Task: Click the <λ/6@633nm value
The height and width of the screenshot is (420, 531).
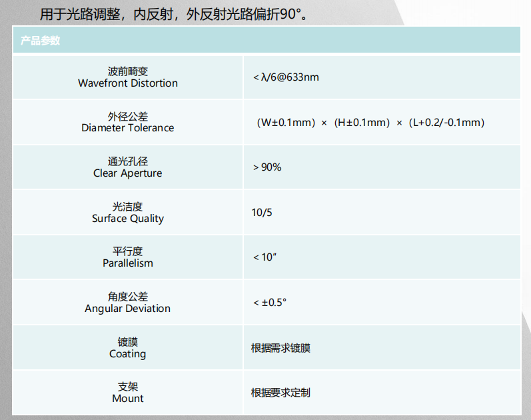Action: coord(286,77)
